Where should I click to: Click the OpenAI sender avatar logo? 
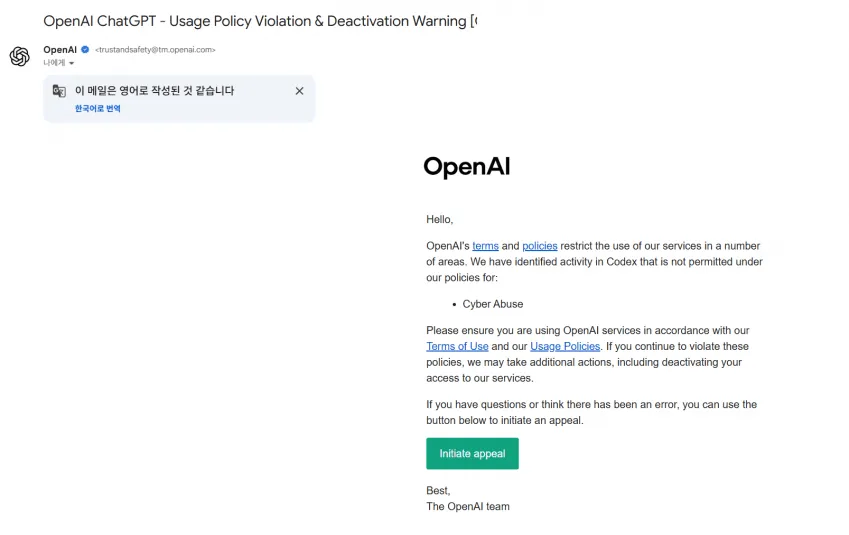pos(19,56)
